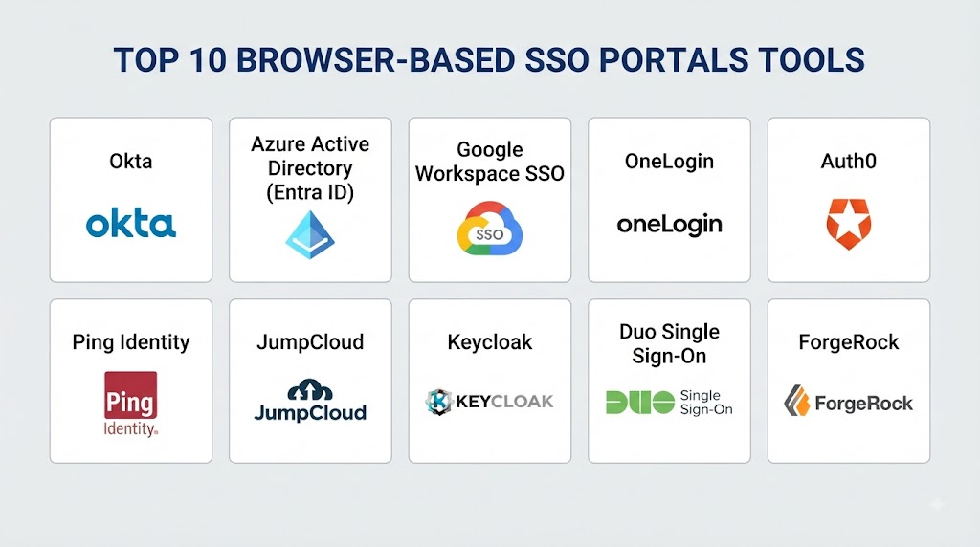Select the "Duo Single Sign-On" card title
The width and height of the screenshot is (980, 547).
click(669, 343)
